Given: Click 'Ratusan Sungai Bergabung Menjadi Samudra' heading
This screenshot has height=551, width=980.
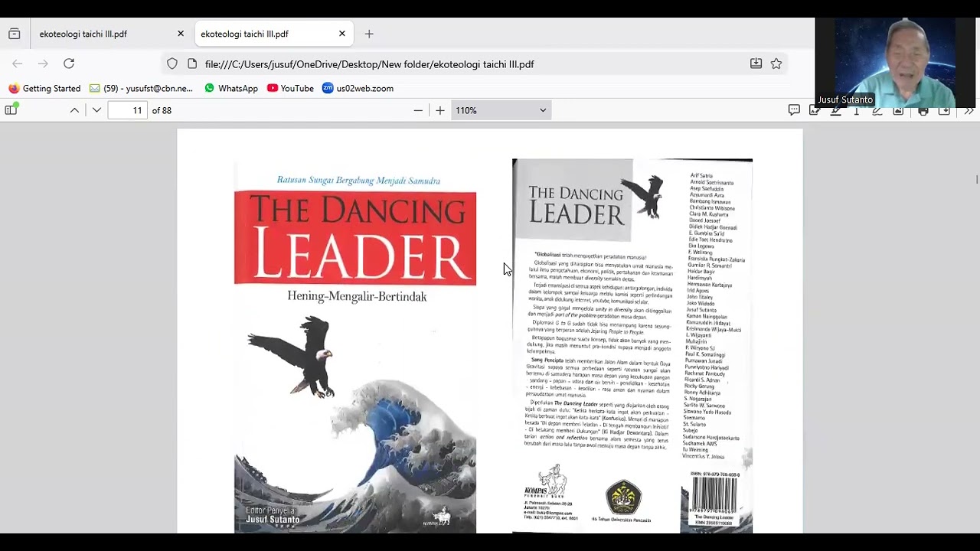Looking at the screenshot, I should coord(358,181).
